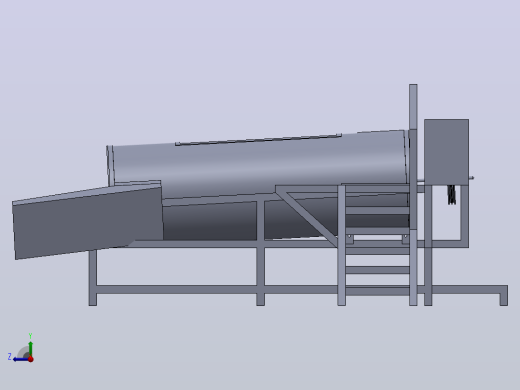
Task: Select the rectangular control box beside the drum
Action: [446, 152]
